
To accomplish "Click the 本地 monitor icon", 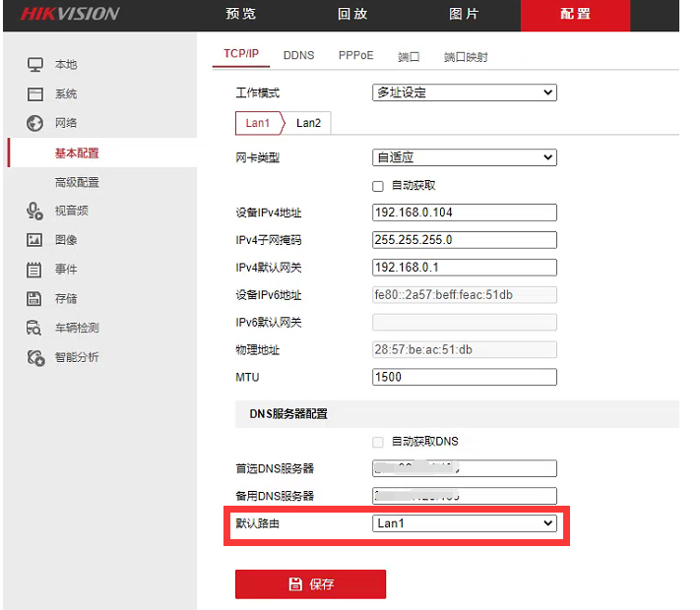I will pos(35,65).
